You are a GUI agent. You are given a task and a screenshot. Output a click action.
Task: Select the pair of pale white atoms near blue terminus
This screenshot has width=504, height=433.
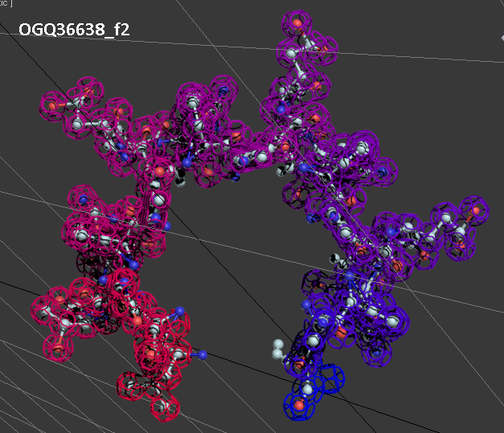coord(278,348)
